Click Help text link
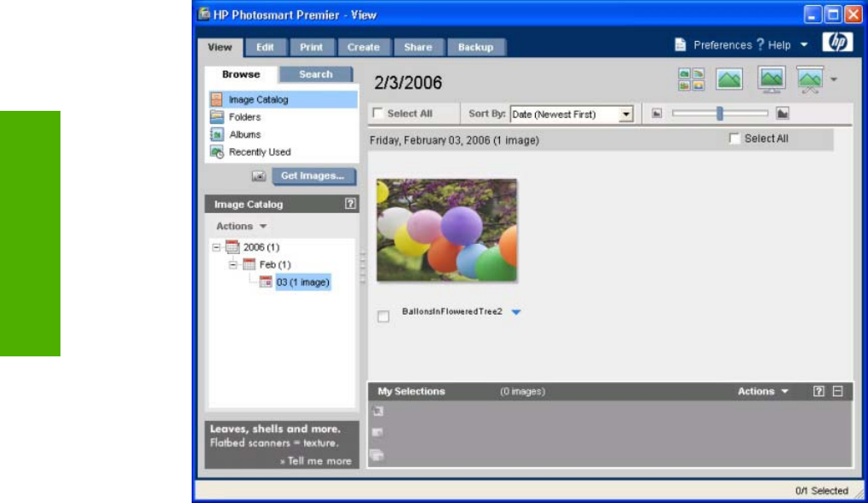The width and height of the screenshot is (868, 503). [x=779, y=45]
